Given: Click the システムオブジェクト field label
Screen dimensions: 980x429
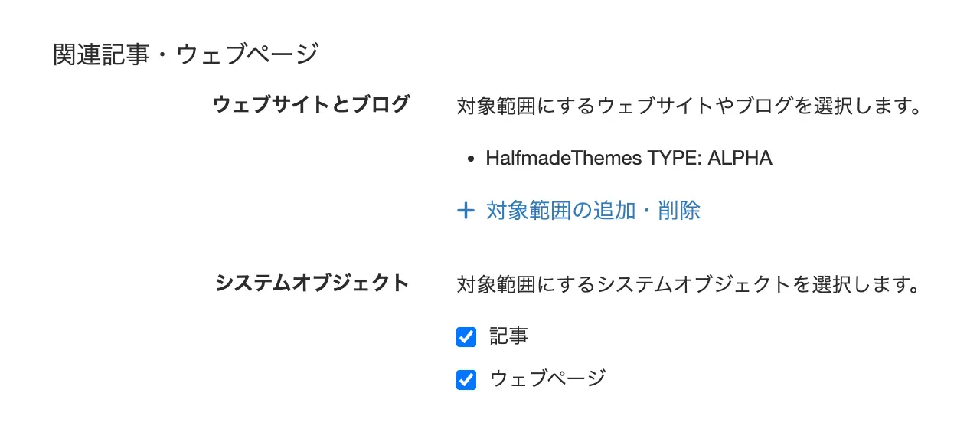Looking at the screenshot, I should click(x=312, y=283).
